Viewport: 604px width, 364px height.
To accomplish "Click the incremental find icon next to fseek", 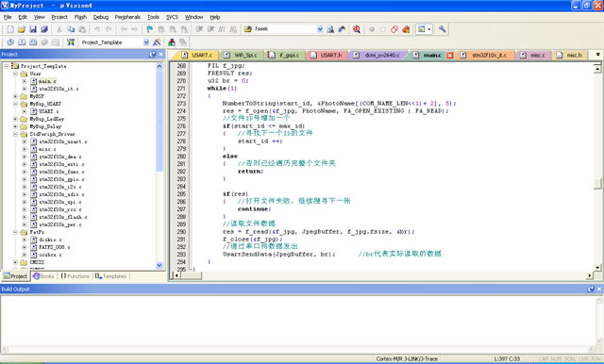I will coord(342,29).
